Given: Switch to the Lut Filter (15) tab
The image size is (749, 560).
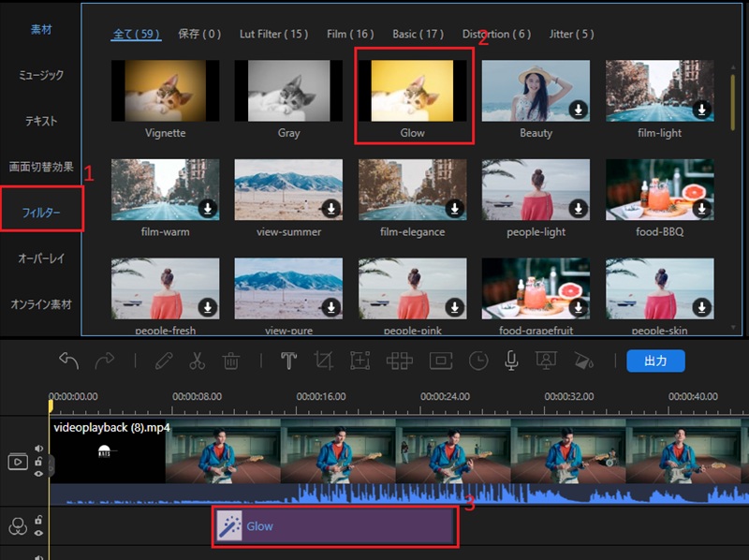Looking at the screenshot, I should [x=273, y=34].
